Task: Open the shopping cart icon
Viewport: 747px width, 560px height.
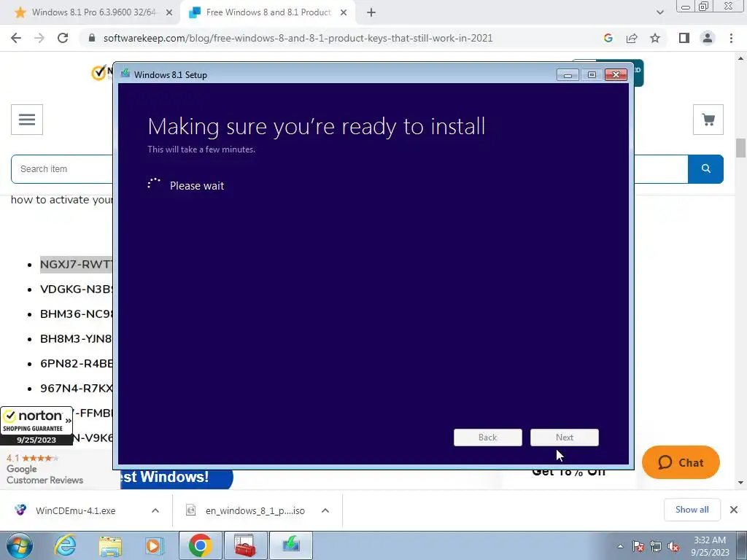Action: (x=708, y=120)
